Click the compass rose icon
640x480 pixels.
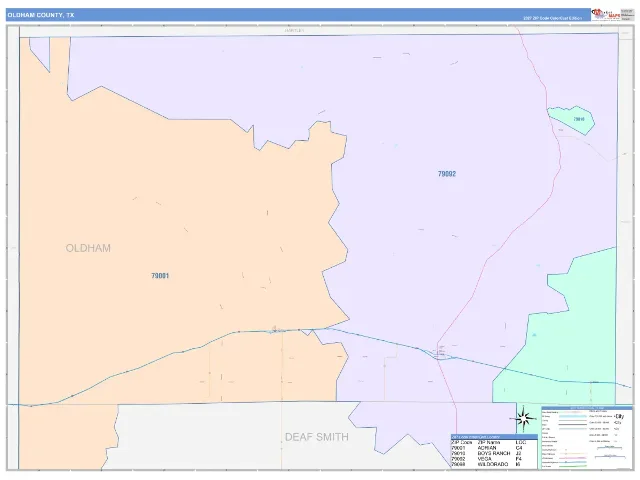tap(524, 419)
